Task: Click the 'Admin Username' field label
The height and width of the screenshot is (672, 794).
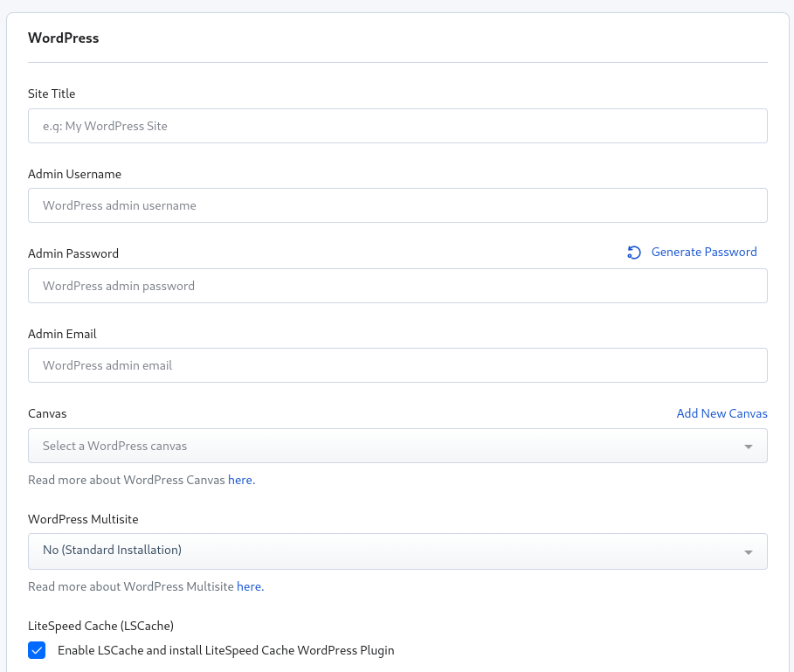Action: [x=74, y=174]
